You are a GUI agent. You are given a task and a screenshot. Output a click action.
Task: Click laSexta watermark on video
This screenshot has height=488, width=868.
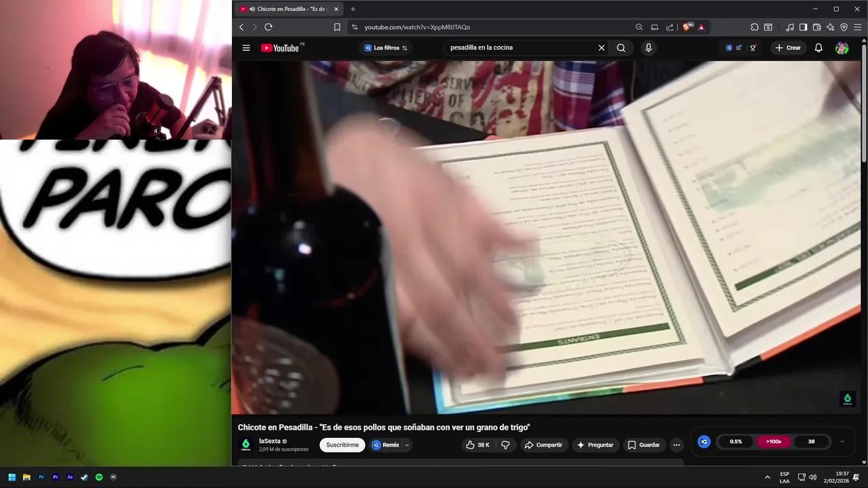(847, 399)
